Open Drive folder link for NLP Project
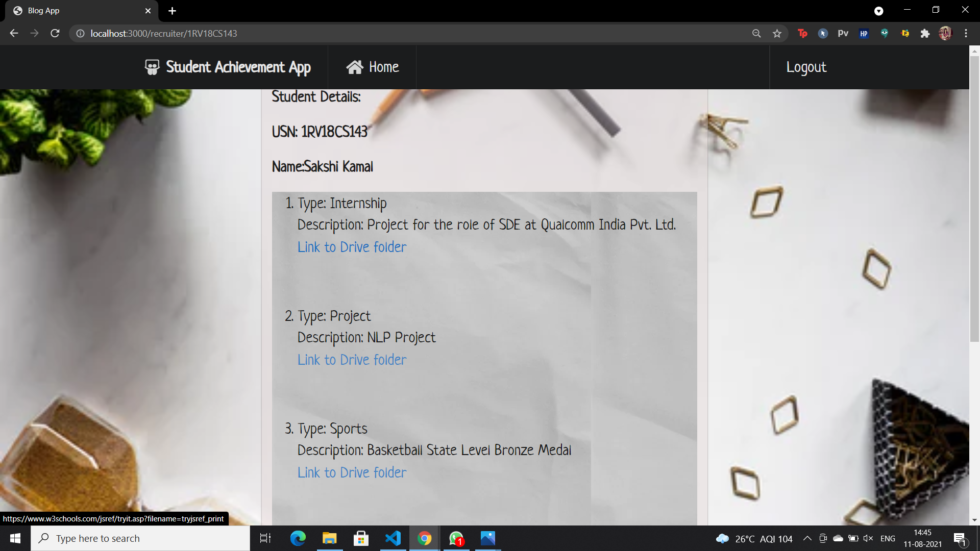The width and height of the screenshot is (980, 551). coord(352,360)
